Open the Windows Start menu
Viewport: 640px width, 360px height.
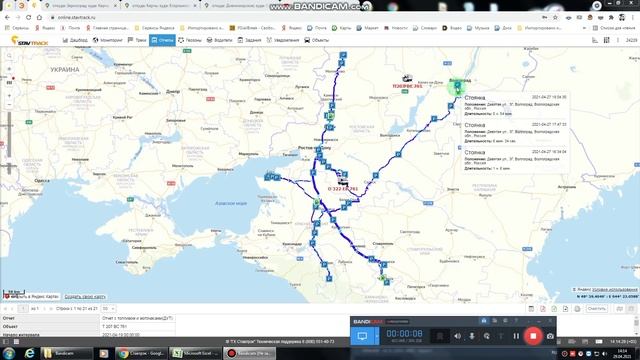[9, 353]
